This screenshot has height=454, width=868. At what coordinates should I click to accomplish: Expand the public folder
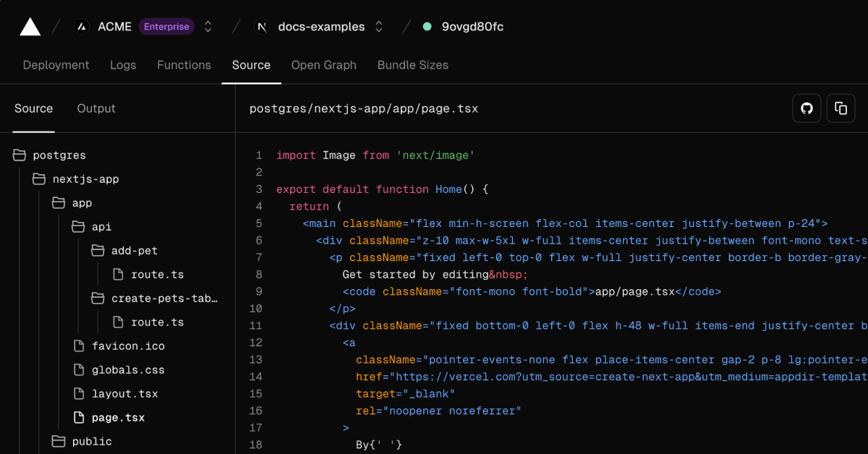pyautogui.click(x=59, y=442)
